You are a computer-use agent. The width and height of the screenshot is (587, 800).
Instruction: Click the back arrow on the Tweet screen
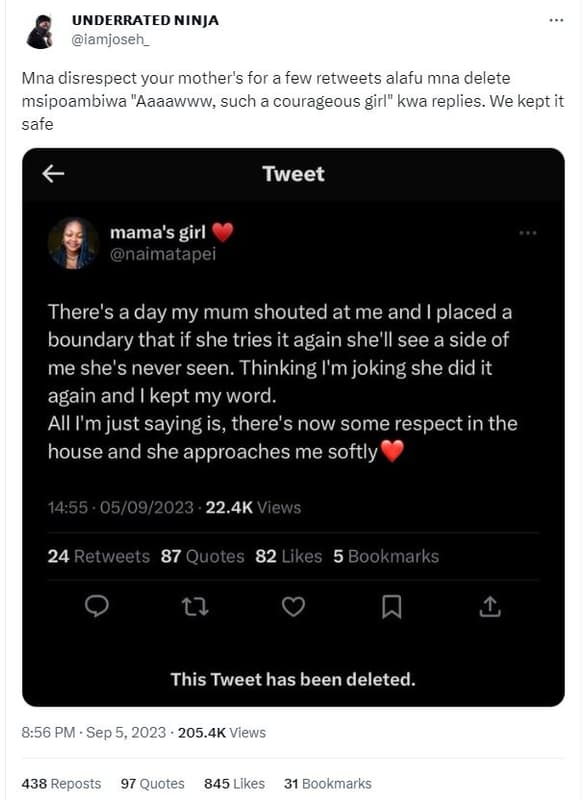[52, 173]
